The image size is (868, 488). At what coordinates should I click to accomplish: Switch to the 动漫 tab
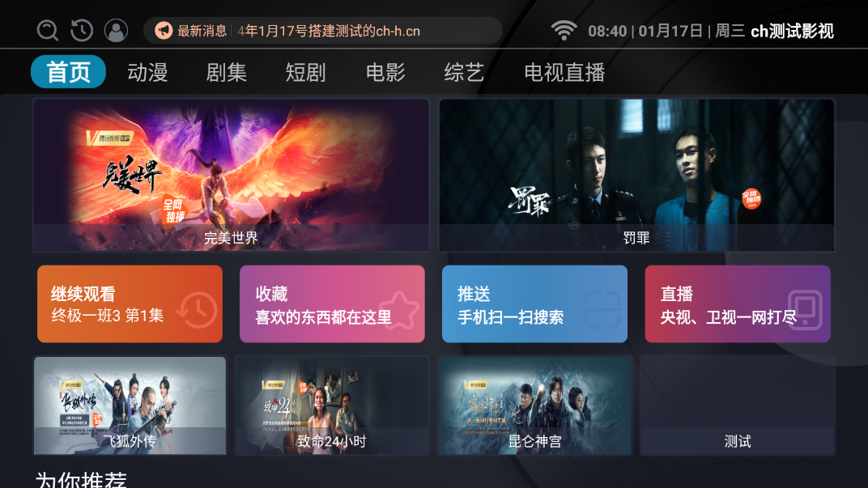pyautogui.click(x=147, y=72)
